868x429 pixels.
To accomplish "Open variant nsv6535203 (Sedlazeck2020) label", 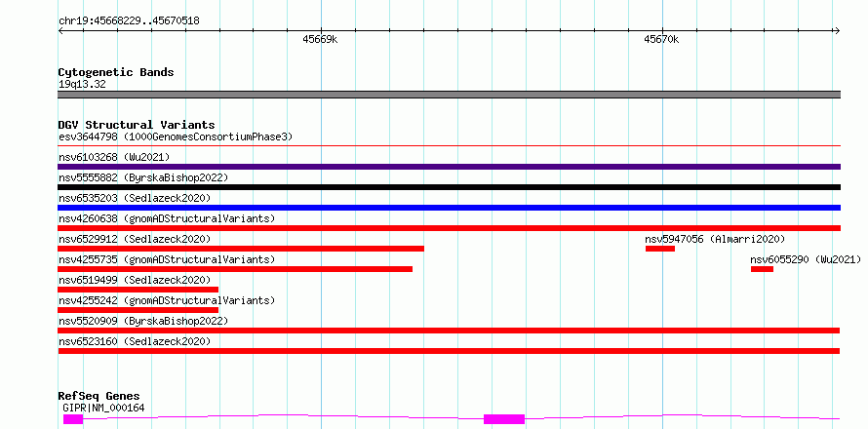I will click(135, 198).
